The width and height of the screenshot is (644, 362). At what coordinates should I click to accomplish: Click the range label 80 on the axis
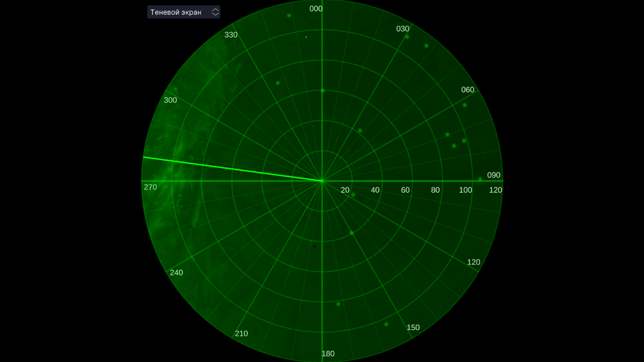pyautogui.click(x=435, y=190)
